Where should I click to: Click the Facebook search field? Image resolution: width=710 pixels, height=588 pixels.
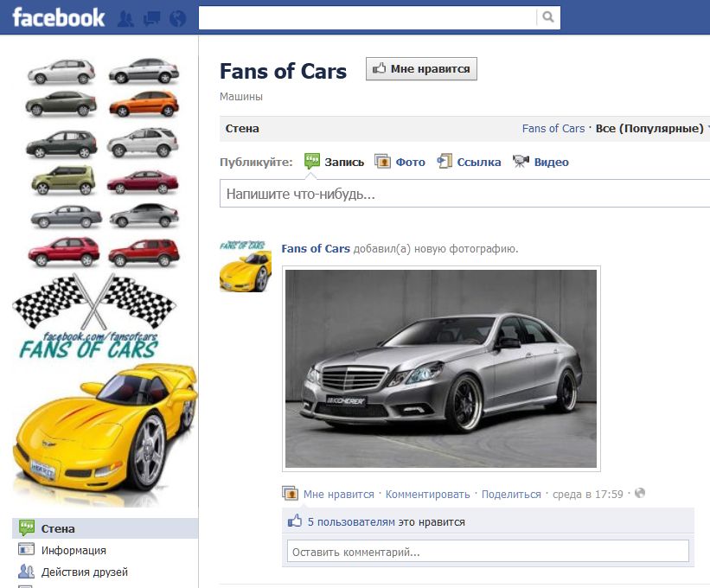coord(368,17)
